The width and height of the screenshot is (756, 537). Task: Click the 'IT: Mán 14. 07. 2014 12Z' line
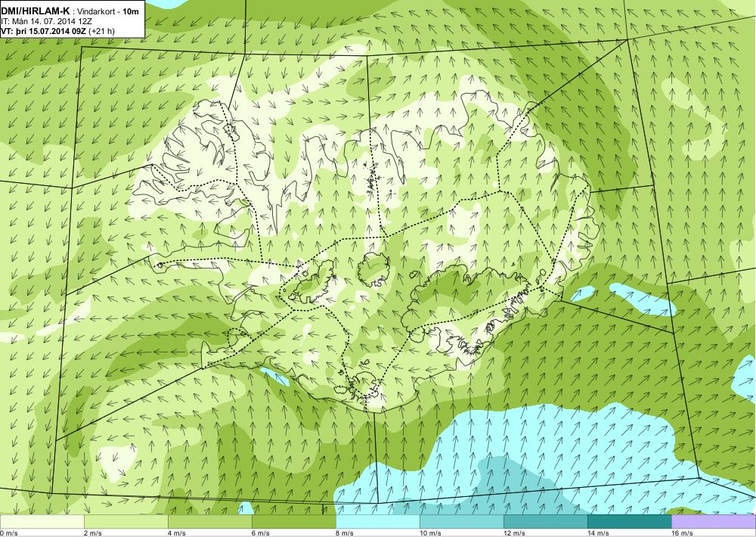coord(46,21)
